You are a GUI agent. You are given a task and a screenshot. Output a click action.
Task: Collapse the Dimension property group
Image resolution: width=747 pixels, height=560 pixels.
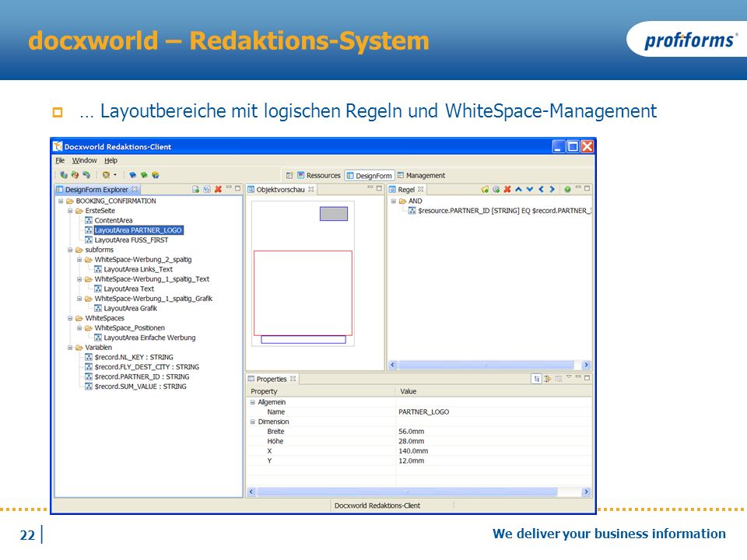[x=252, y=422]
